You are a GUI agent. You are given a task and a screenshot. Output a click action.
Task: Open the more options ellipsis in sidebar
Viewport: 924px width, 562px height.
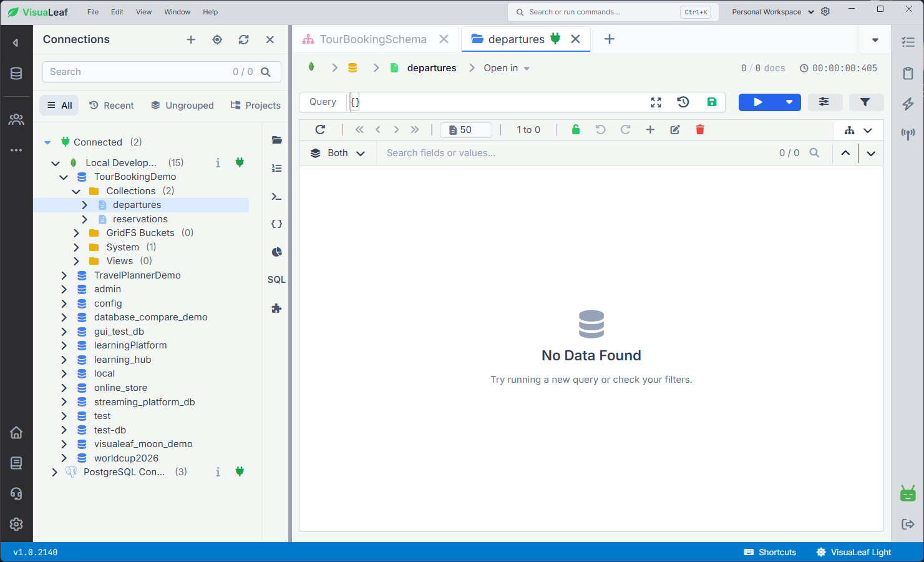[x=16, y=150]
